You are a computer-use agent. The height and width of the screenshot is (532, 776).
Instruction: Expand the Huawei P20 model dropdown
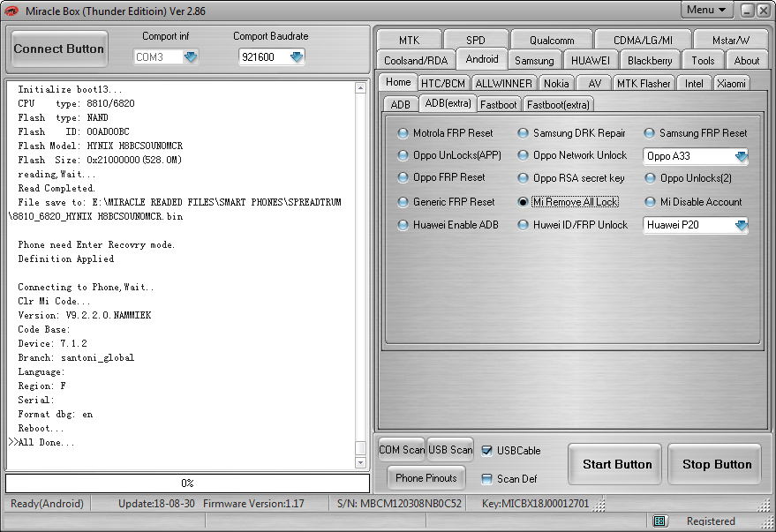click(x=741, y=225)
